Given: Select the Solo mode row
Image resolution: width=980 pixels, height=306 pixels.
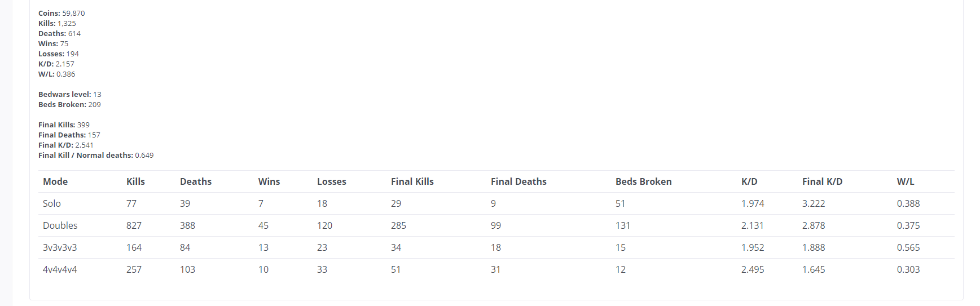Looking at the screenshot, I should (496, 203).
